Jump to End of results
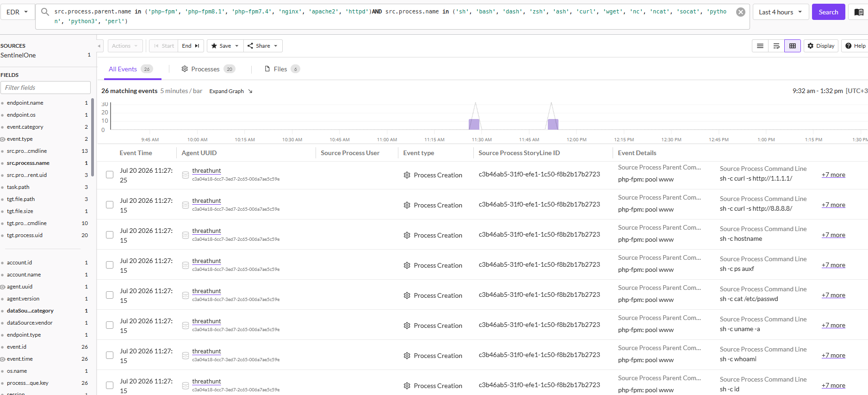 click(191, 46)
